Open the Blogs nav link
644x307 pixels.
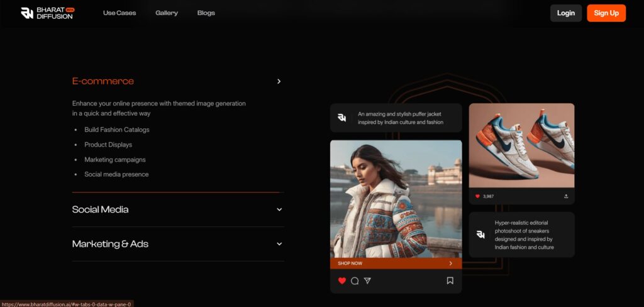[x=206, y=13]
